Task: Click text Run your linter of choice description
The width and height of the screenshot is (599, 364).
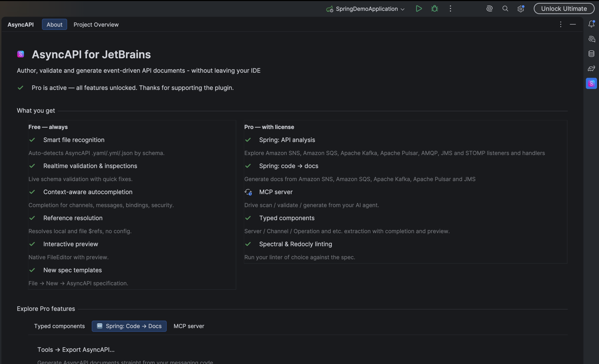Action: click(300, 257)
